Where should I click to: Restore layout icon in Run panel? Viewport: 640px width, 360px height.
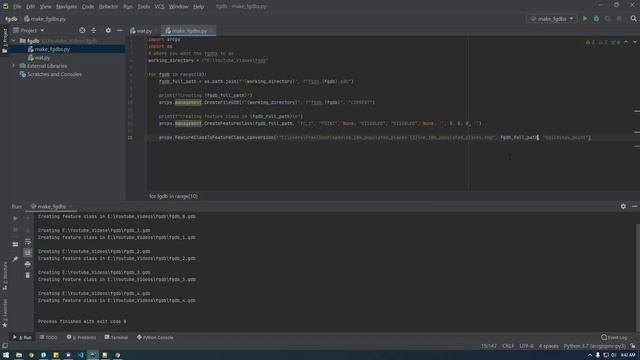[x=15, y=244]
